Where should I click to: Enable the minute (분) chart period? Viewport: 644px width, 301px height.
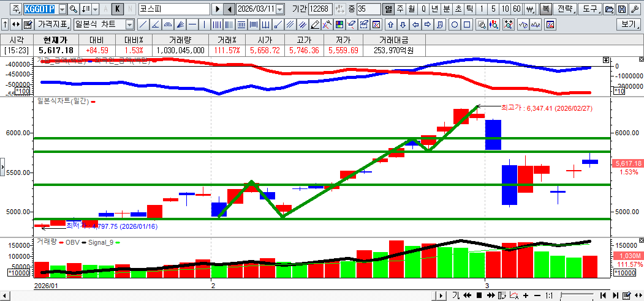point(445,9)
